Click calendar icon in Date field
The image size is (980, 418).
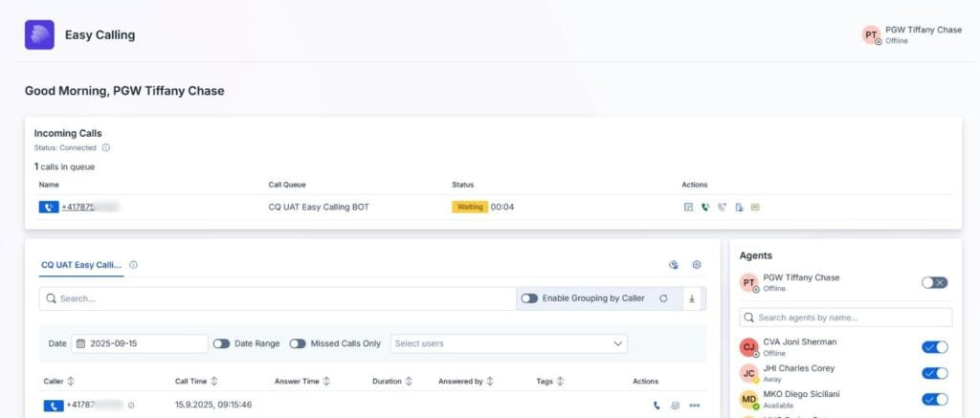pyautogui.click(x=80, y=343)
